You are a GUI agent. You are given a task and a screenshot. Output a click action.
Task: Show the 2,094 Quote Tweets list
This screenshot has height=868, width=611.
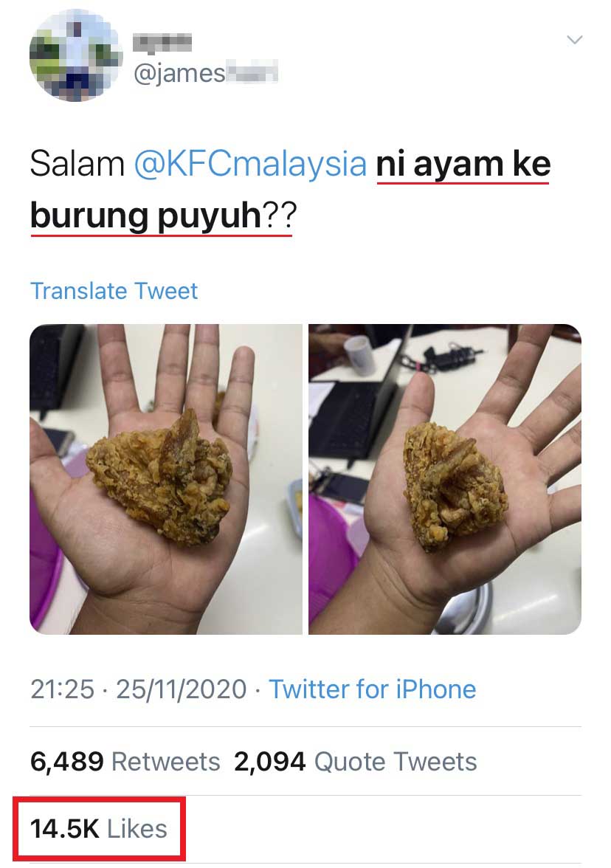click(356, 762)
